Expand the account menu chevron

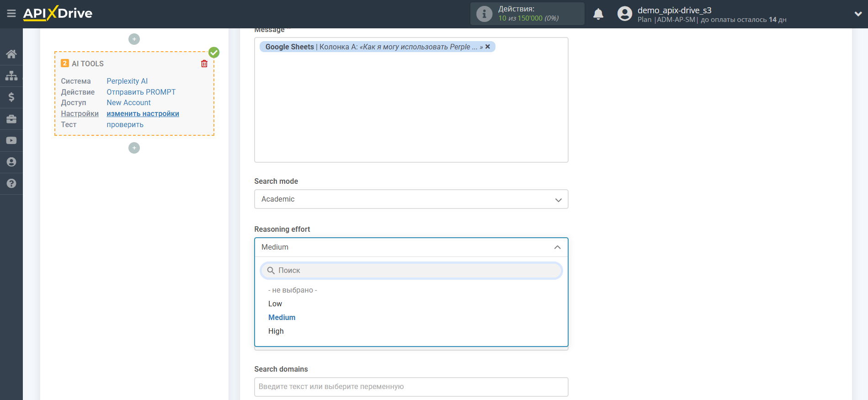[858, 14]
